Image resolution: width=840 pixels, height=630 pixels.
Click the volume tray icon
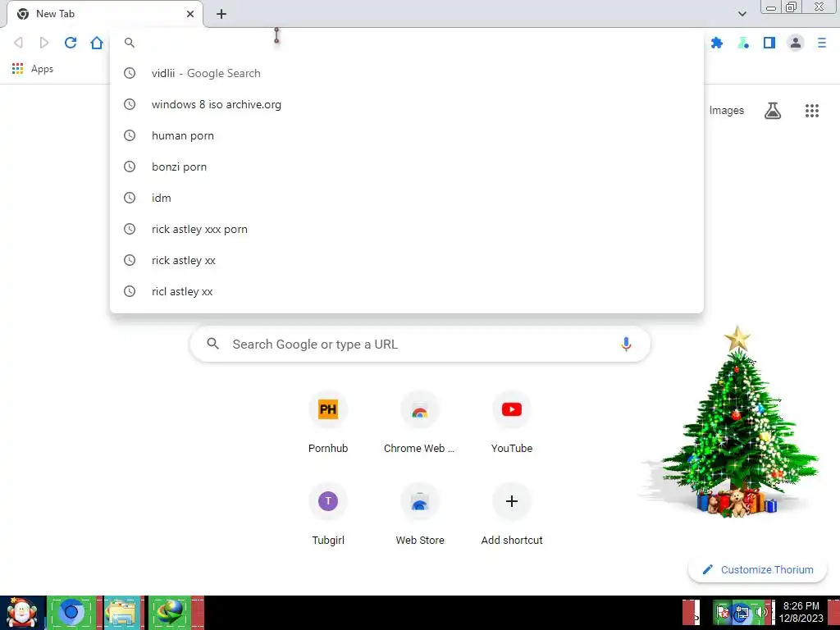[x=760, y=612]
